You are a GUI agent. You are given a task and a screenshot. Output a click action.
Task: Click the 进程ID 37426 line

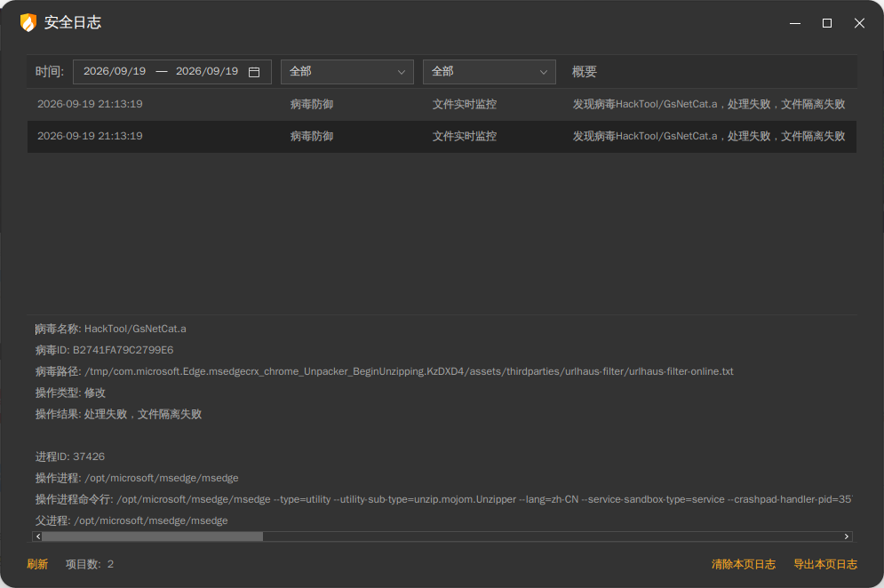pyautogui.click(x=70, y=457)
